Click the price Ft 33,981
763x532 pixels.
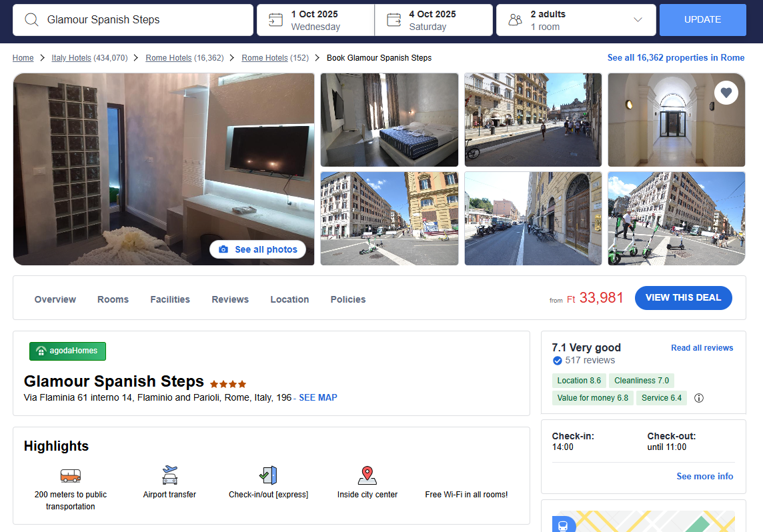595,297
